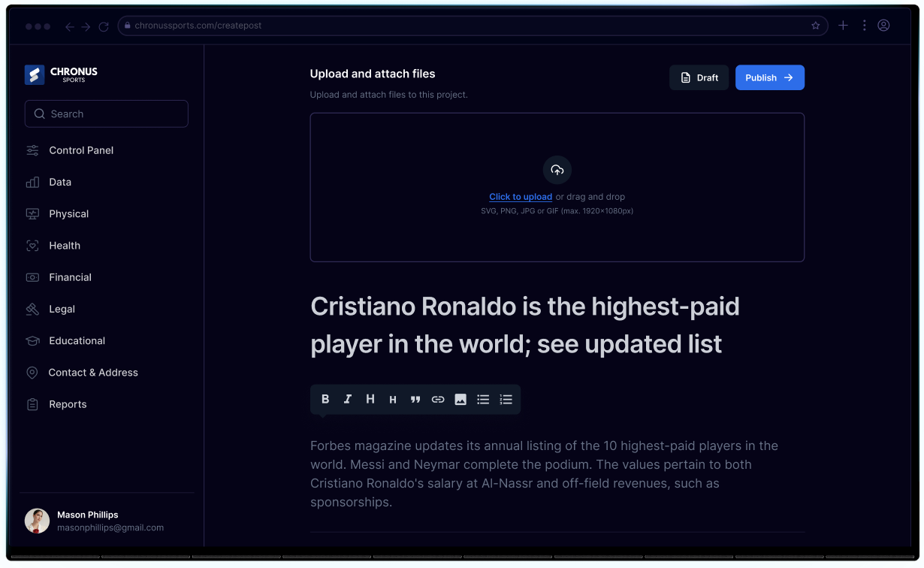The width and height of the screenshot is (924, 568).
Task: Open Control Panel in sidebar
Action: [x=81, y=150]
